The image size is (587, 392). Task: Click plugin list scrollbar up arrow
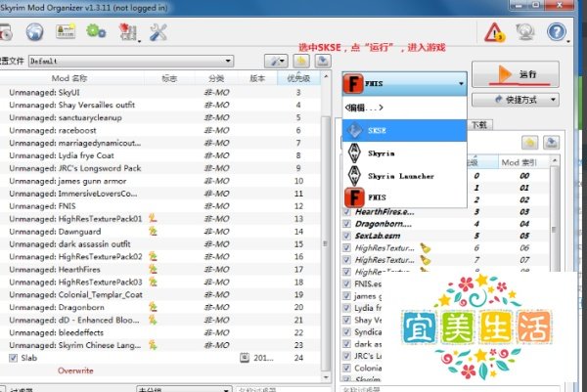point(555,160)
